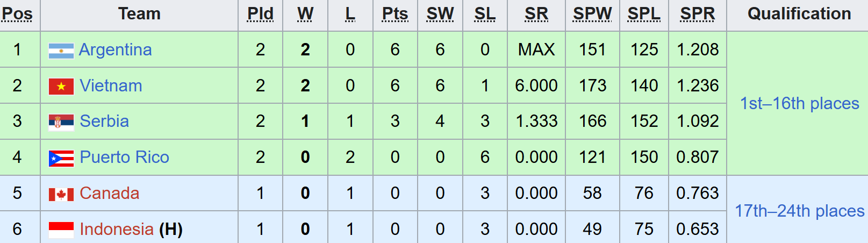This screenshot has width=868, height=243.
Task: Click the SPR column header abbreviation
Action: [x=698, y=13]
